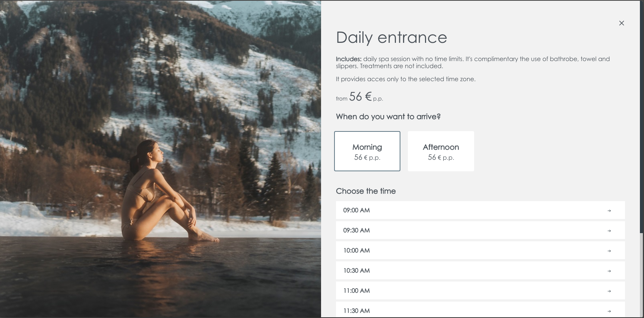Choose the 09:00 AM time slot
The image size is (644, 318).
(480, 210)
